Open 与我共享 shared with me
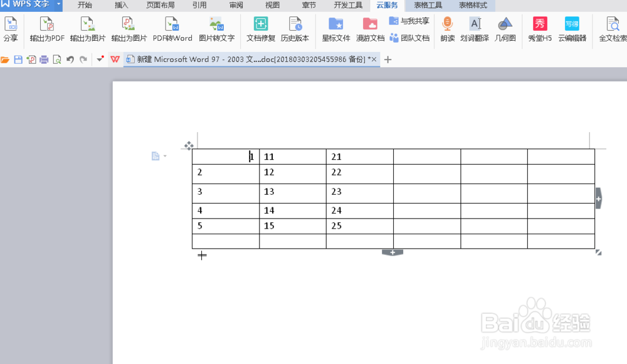The width and height of the screenshot is (627, 364). pyautogui.click(x=409, y=21)
